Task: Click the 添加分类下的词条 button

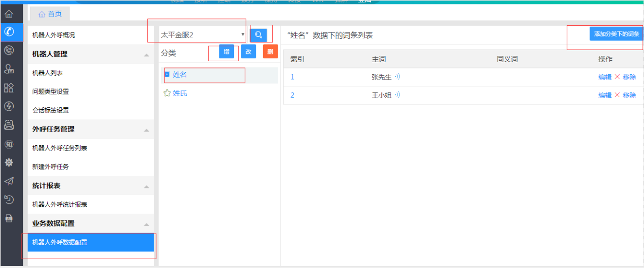Action: pos(616,34)
